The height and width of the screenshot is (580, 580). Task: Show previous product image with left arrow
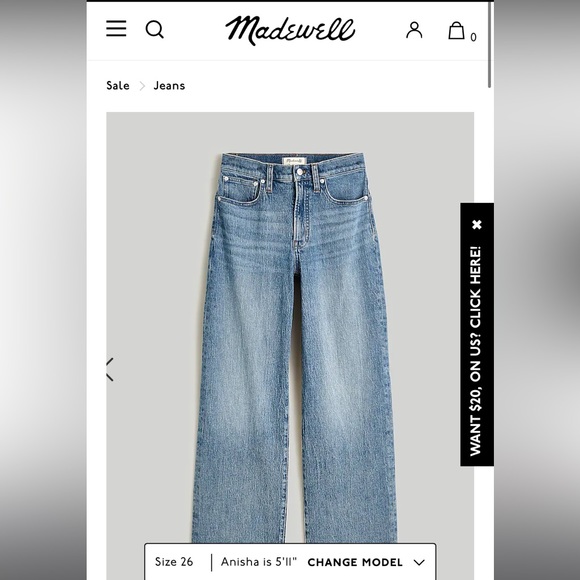(110, 369)
